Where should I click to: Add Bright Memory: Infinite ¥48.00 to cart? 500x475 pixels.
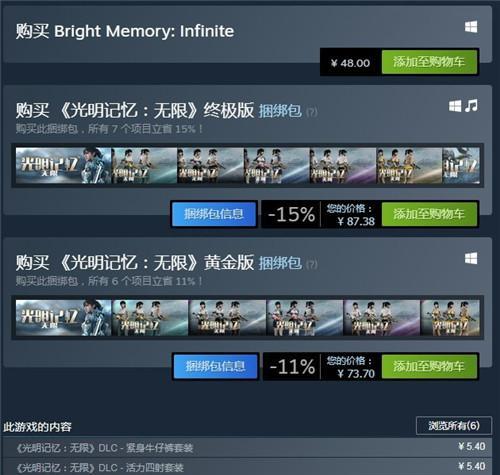(429, 62)
